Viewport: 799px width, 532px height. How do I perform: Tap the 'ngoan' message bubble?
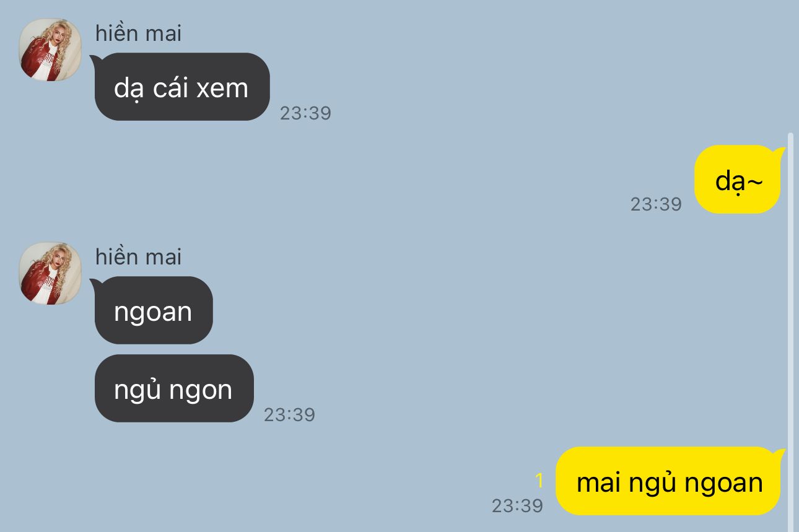pos(153,310)
